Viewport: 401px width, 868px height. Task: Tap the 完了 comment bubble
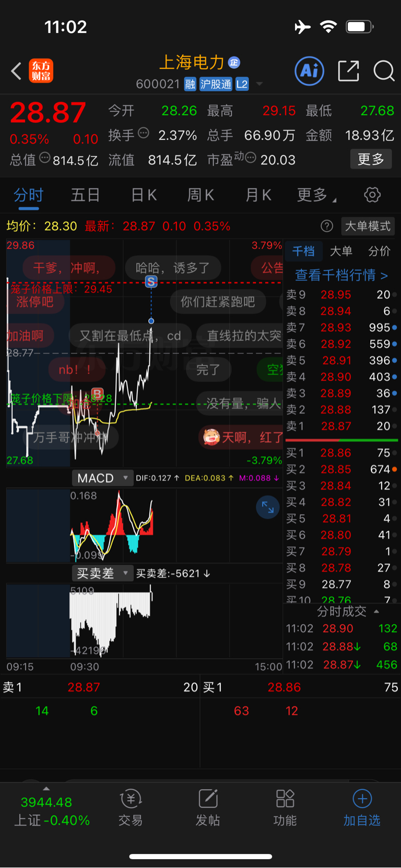tap(208, 370)
